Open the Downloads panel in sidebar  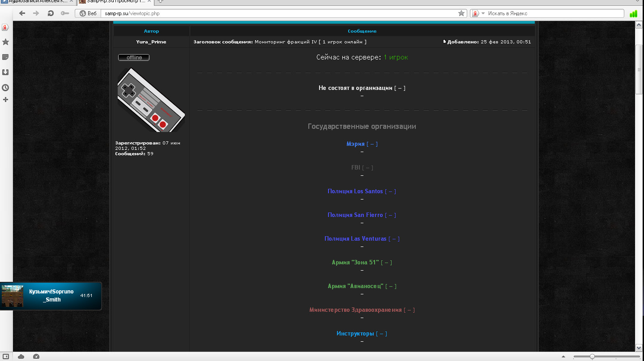coord(6,72)
